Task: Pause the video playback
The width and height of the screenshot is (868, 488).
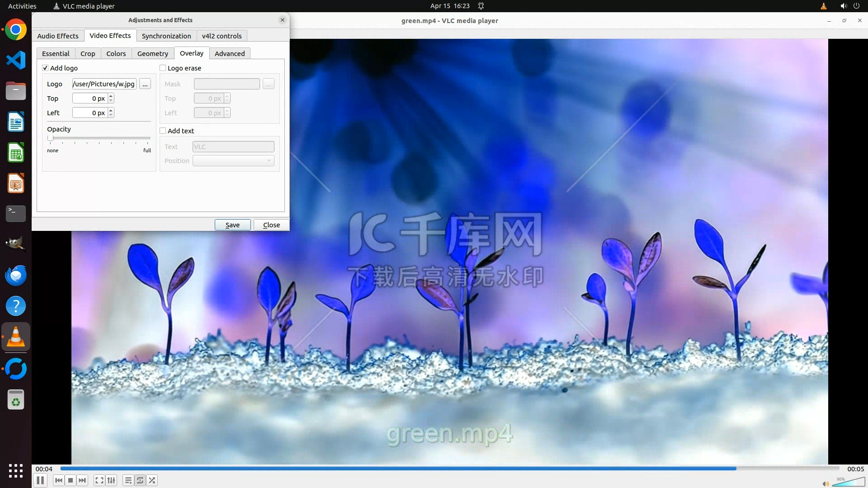Action: [40, 480]
